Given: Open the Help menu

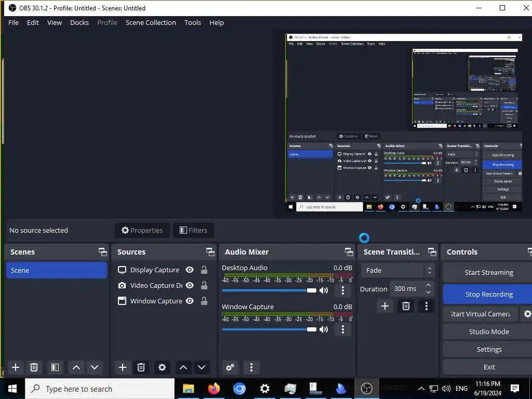Looking at the screenshot, I should [217, 22].
